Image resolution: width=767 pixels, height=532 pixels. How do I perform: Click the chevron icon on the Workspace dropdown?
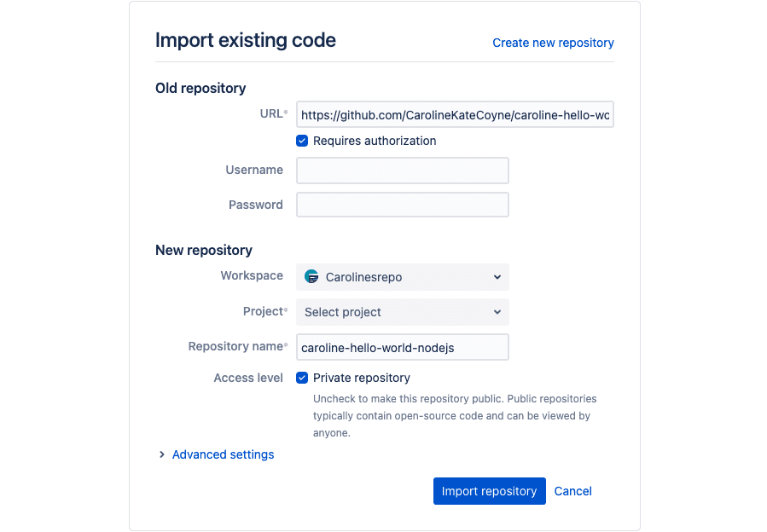pyautogui.click(x=497, y=276)
